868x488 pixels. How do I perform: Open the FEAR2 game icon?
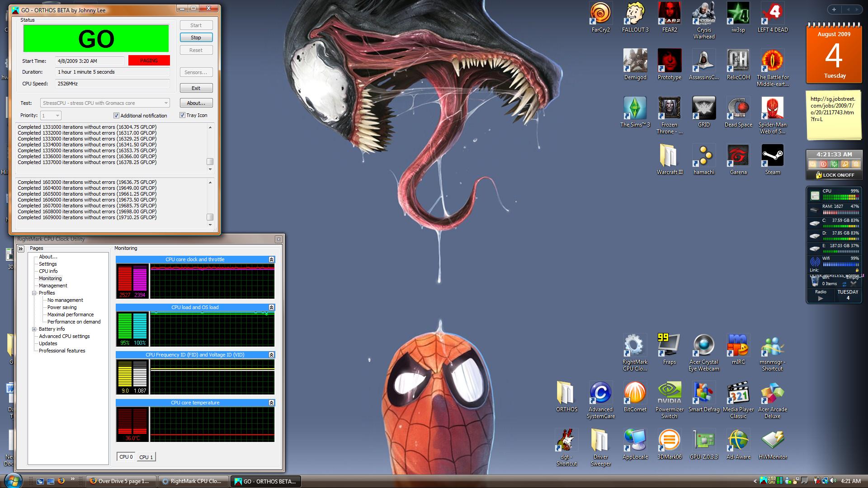669,18
